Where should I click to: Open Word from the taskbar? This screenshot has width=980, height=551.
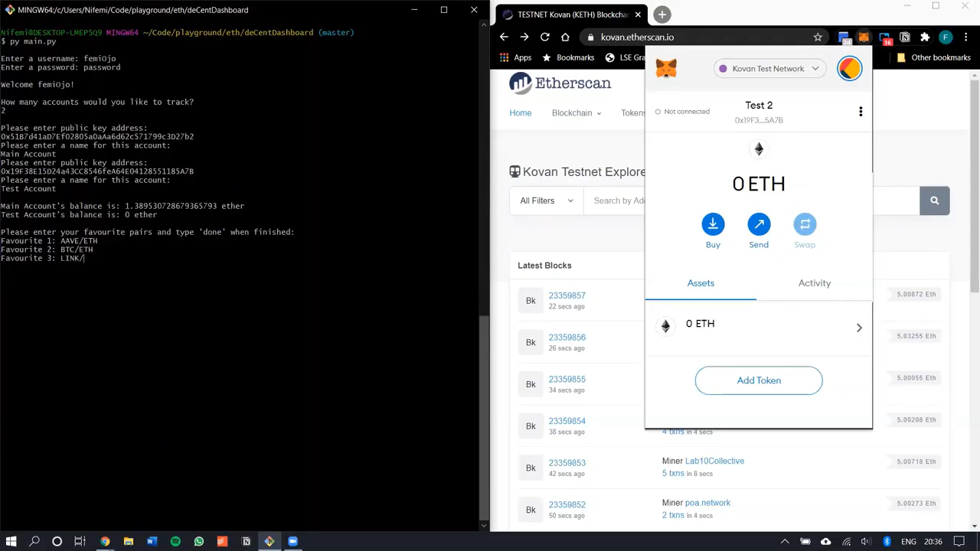click(152, 541)
